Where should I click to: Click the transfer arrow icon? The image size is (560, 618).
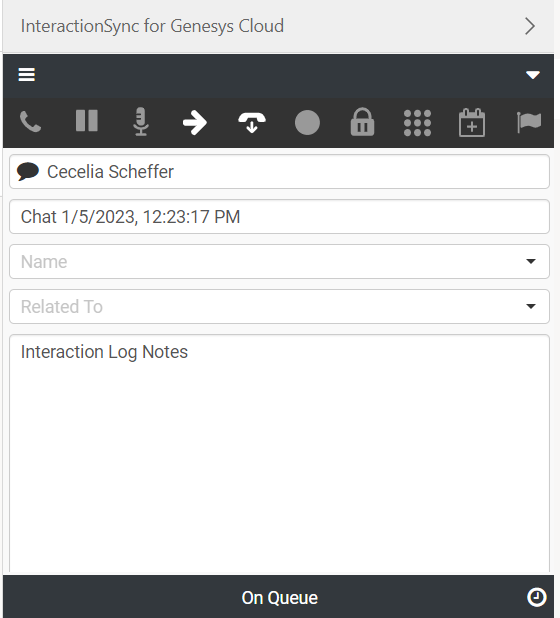tap(195, 123)
